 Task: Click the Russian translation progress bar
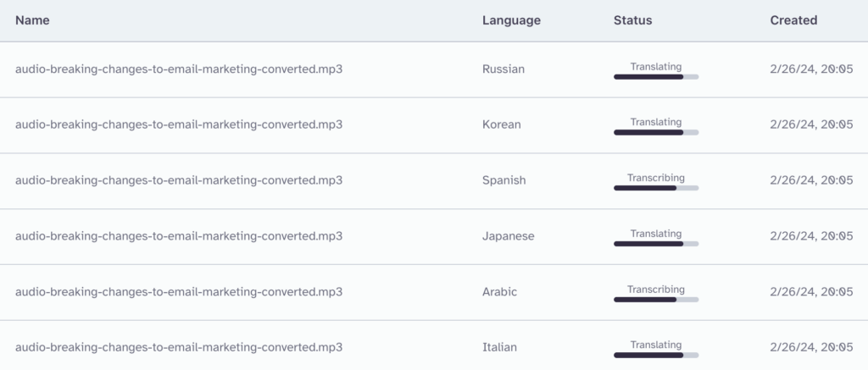(x=655, y=77)
